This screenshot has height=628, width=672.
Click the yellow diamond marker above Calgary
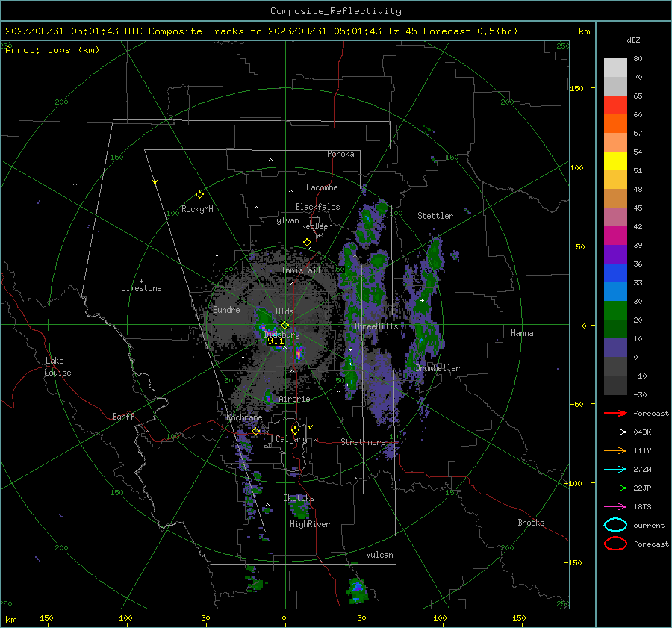coord(295,430)
